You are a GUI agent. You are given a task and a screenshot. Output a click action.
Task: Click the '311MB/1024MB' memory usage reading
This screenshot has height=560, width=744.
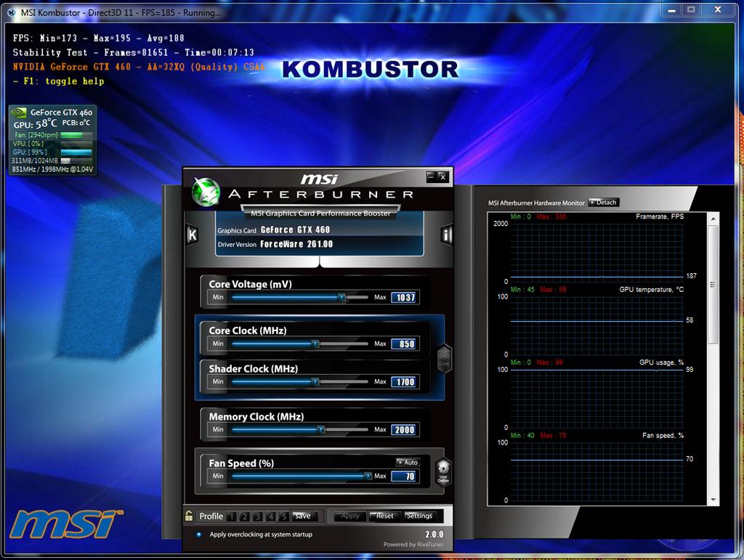click(35, 161)
